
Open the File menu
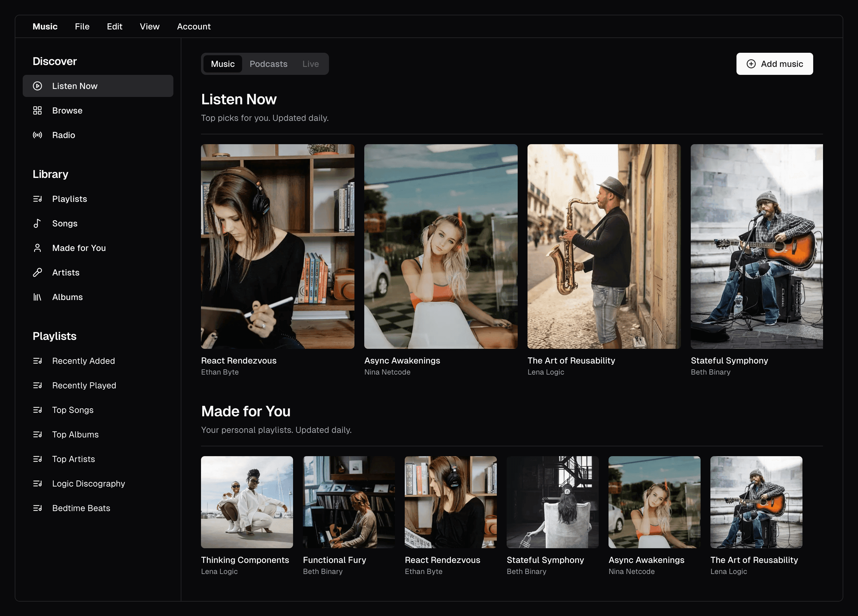point(82,26)
